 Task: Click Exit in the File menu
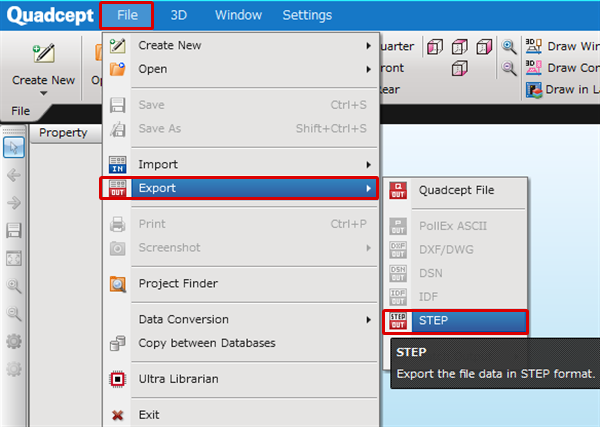tap(241, 415)
